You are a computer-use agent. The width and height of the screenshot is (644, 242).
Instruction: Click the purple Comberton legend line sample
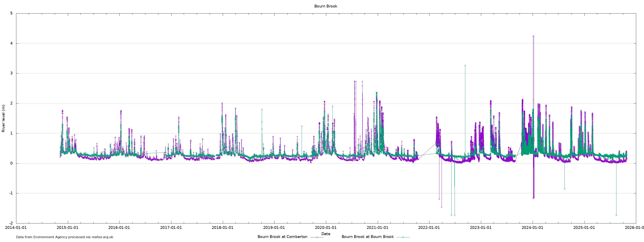317,237
